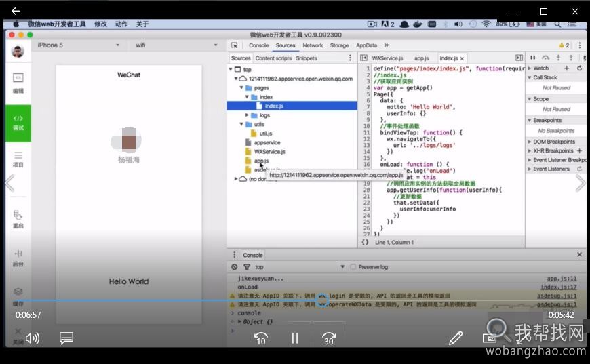Expand the logs folder
Screen dimensions: 590x364
point(247,115)
